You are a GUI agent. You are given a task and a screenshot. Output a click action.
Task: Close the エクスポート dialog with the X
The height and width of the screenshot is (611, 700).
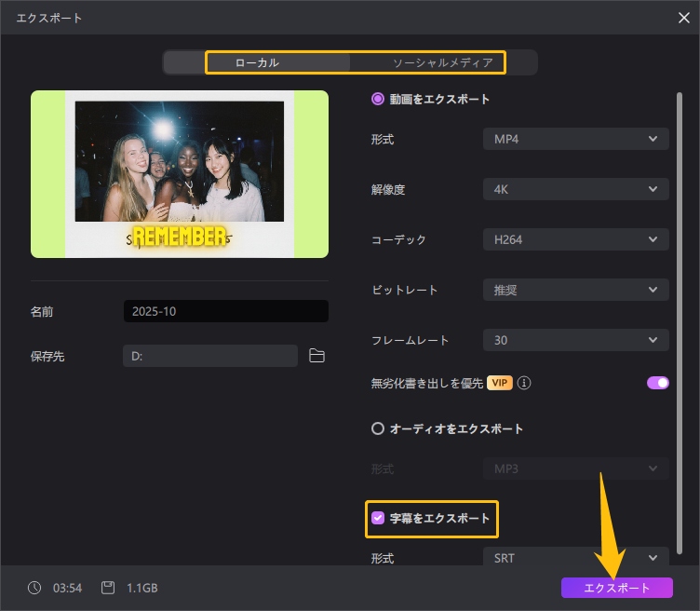coord(685,17)
